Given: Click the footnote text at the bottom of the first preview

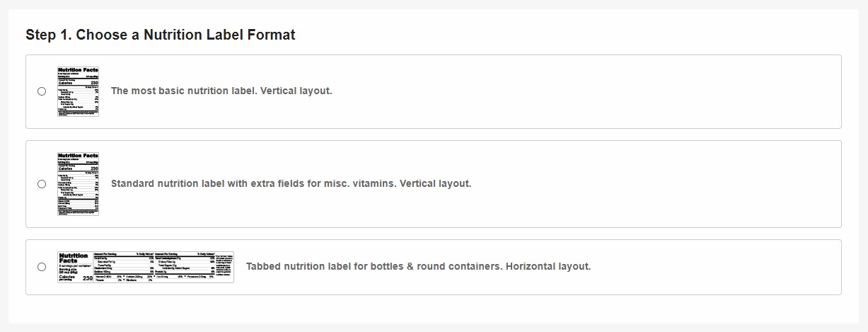Looking at the screenshot, I should pos(78,113).
